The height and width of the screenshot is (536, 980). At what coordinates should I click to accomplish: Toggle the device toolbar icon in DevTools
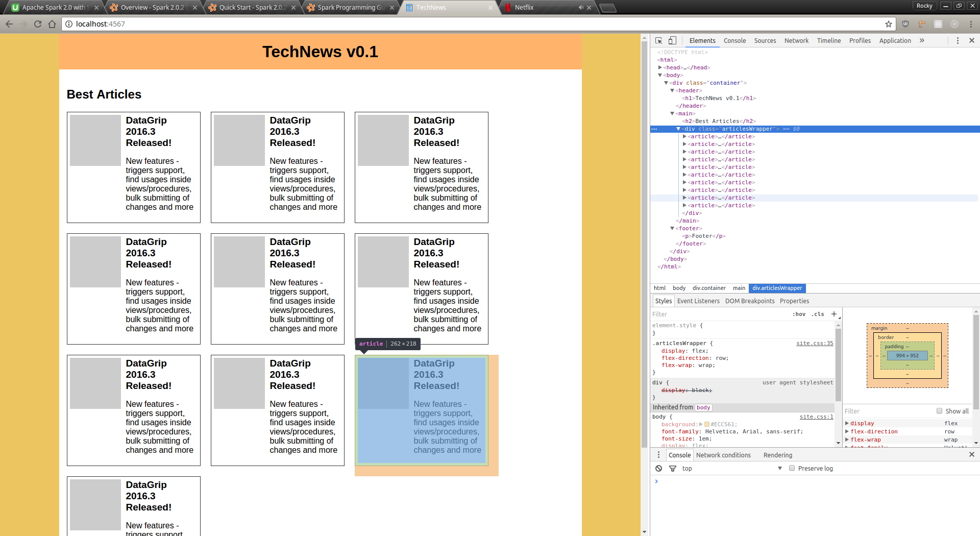[x=672, y=40]
